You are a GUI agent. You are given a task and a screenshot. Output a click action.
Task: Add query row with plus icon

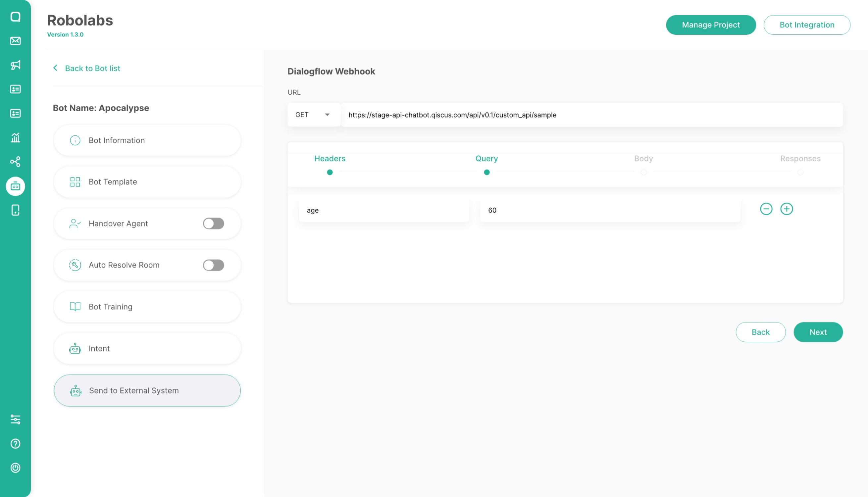787,209
